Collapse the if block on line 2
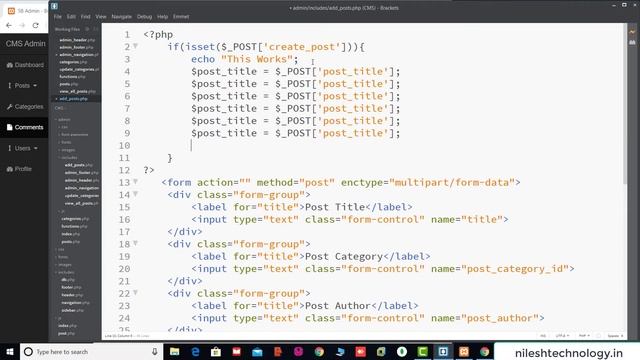 [136, 47]
